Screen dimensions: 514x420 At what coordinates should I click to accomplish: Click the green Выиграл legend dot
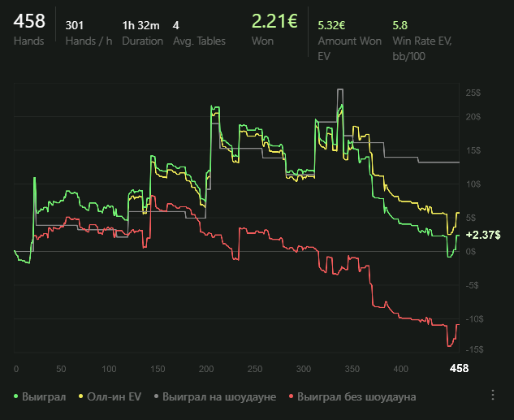(x=15, y=396)
